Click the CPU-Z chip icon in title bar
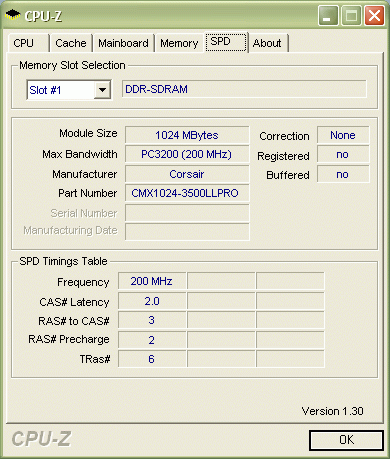This screenshot has width=390, height=459. pyautogui.click(x=13, y=15)
